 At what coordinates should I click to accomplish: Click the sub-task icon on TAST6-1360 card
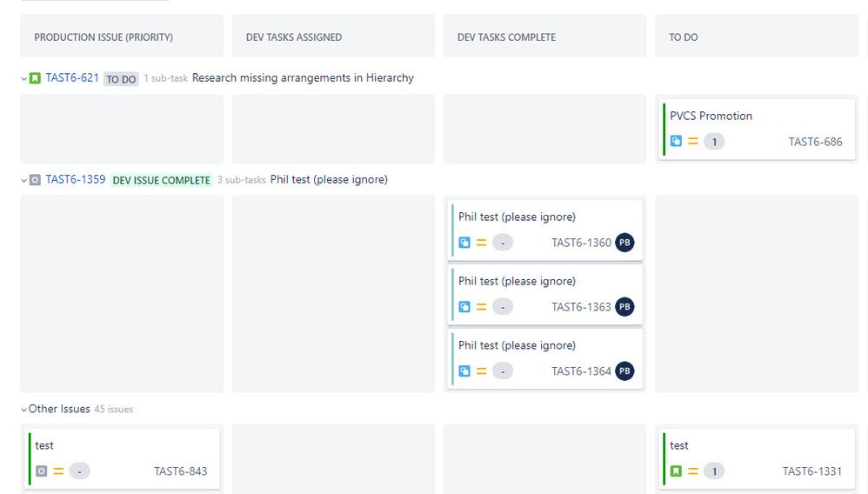[x=464, y=243]
